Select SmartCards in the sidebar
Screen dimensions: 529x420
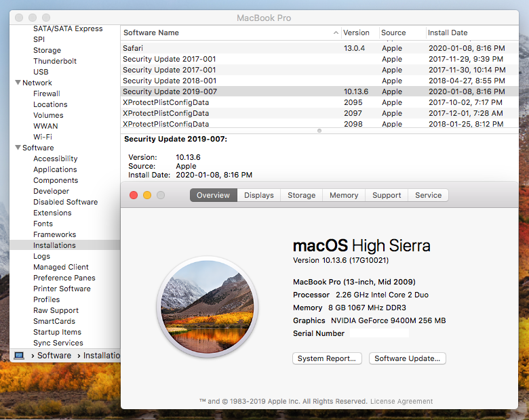[54, 321]
